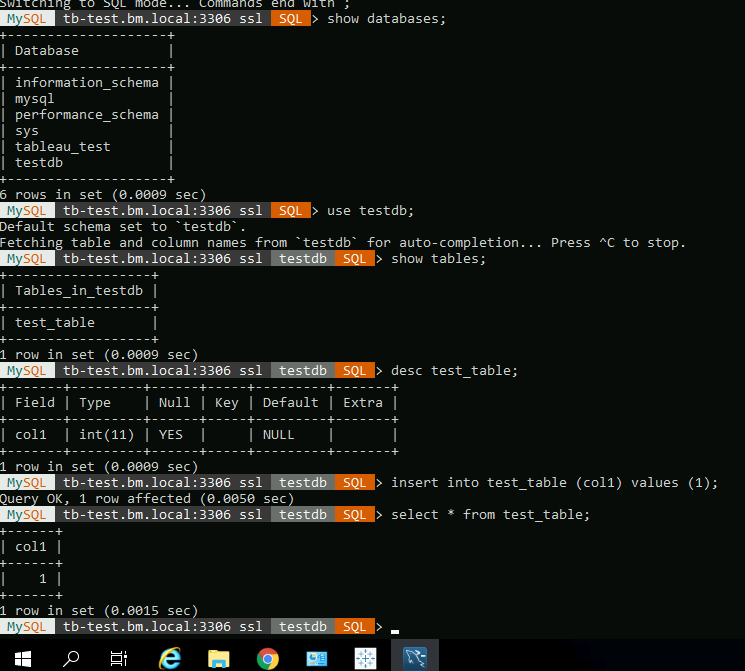Select 'tableau_test' database row

[x=62, y=147]
